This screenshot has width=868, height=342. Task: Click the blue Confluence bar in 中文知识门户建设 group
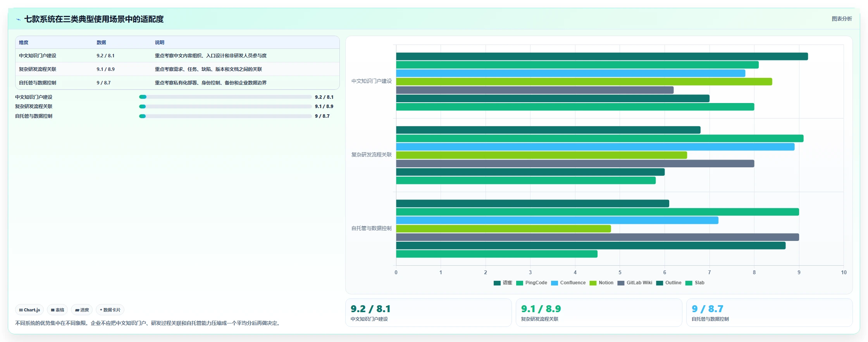pyautogui.click(x=570, y=73)
